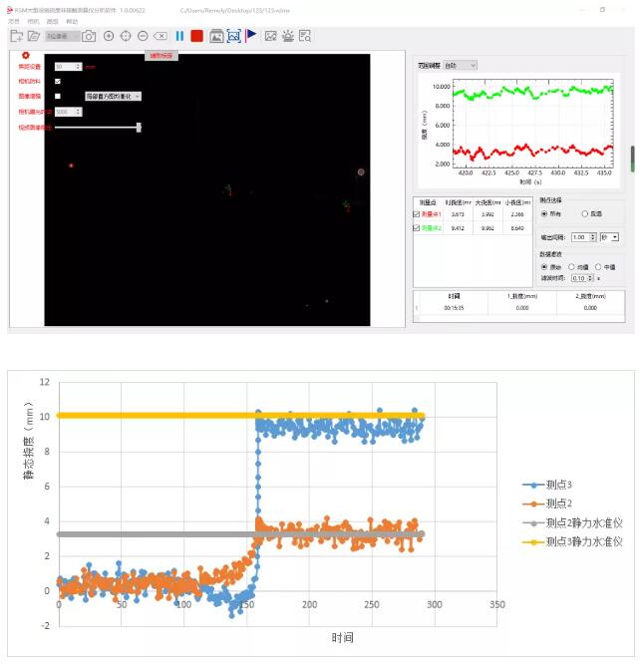Click the red gear settings icon
The image size is (644, 664).
(x=25, y=56)
